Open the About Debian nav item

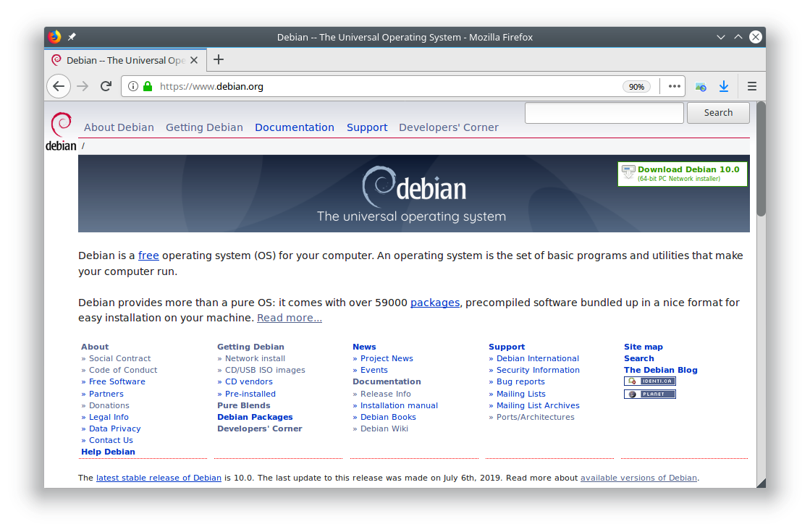tap(119, 127)
